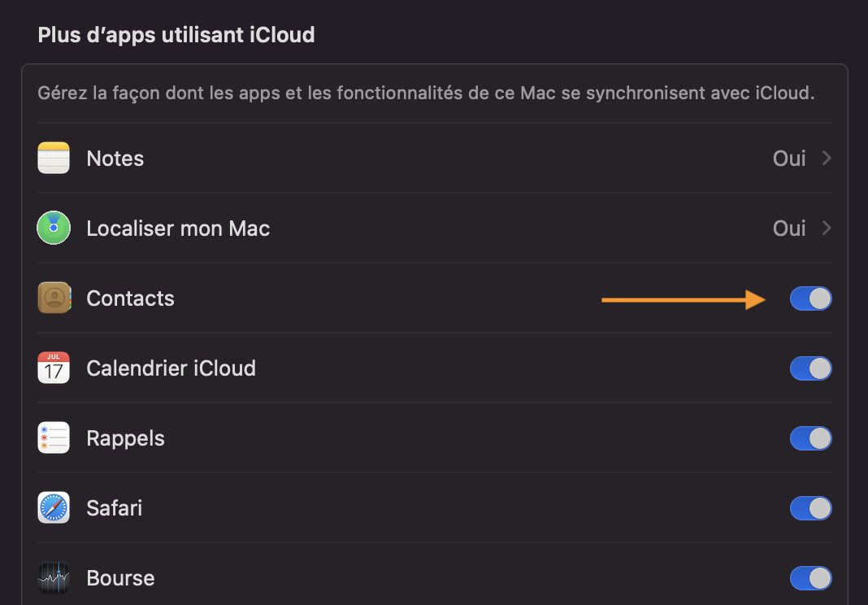Toggle Rappels iCloud syncing off
Viewport: 868px width, 605px height.
tap(810, 438)
